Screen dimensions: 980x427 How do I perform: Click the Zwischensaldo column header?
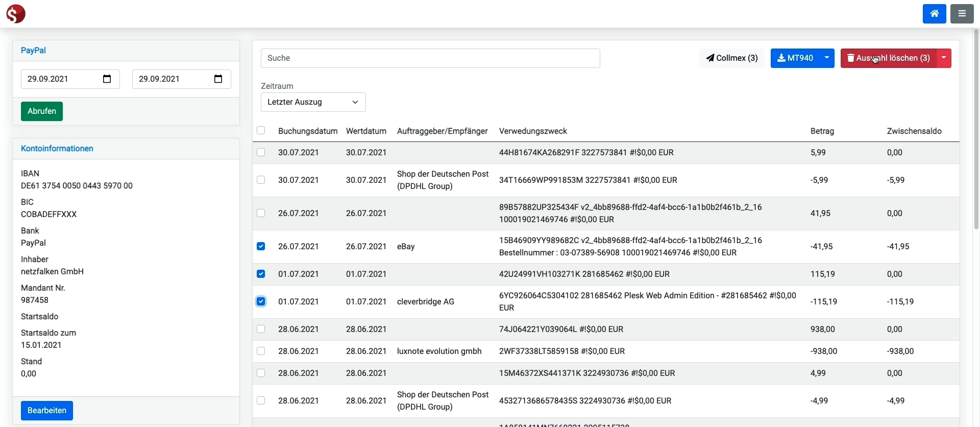coord(914,131)
